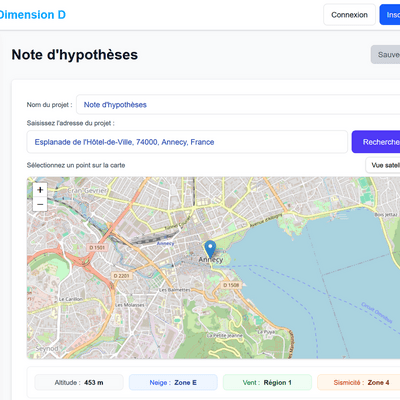
Task: Click the Le Carillon map label
Action: tap(70, 299)
